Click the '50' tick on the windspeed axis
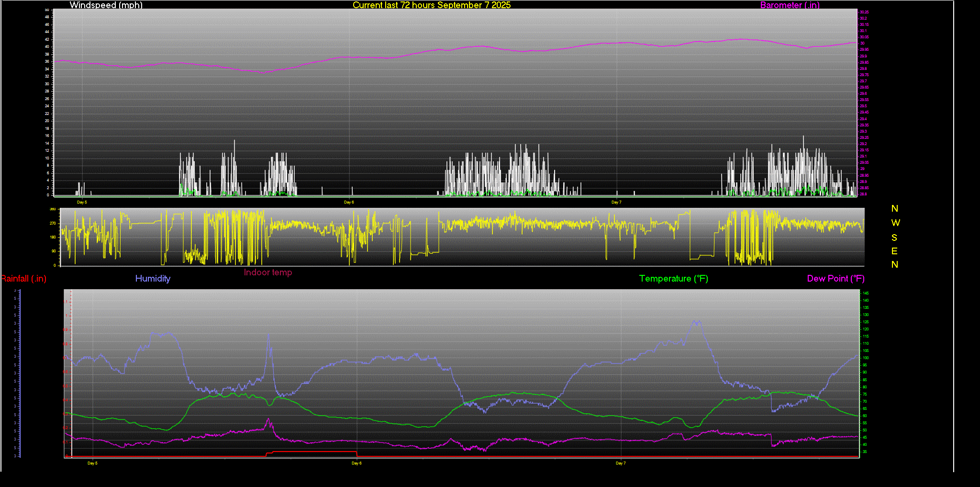 (x=47, y=10)
